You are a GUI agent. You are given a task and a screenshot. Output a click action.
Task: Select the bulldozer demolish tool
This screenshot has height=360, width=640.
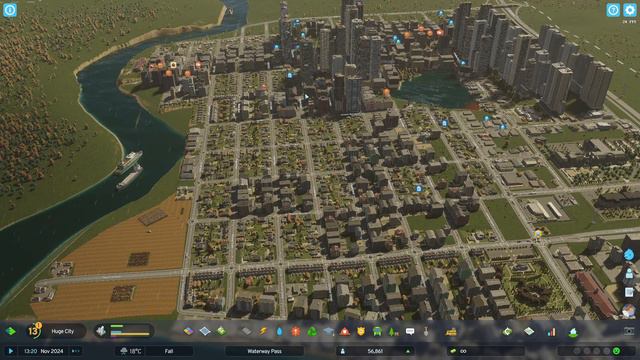[x=451, y=331]
